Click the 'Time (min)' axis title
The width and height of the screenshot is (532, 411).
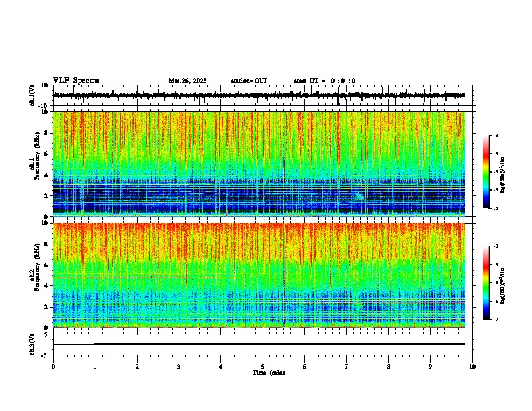[x=269, y=373]
